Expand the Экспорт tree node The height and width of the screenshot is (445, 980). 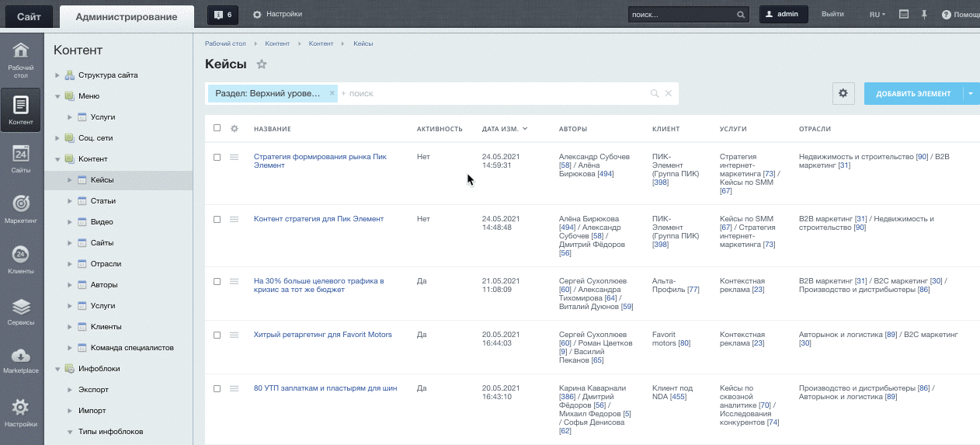click(x=70, y=390)
